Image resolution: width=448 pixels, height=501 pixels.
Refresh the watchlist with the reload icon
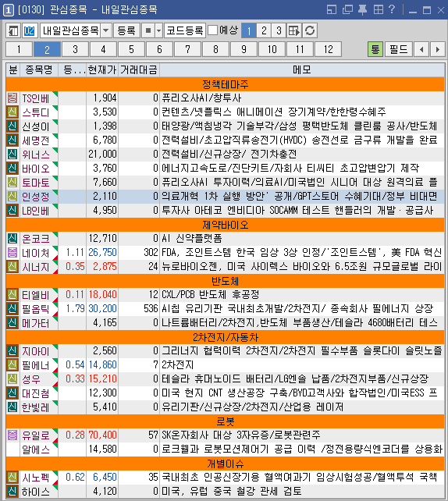310,30
